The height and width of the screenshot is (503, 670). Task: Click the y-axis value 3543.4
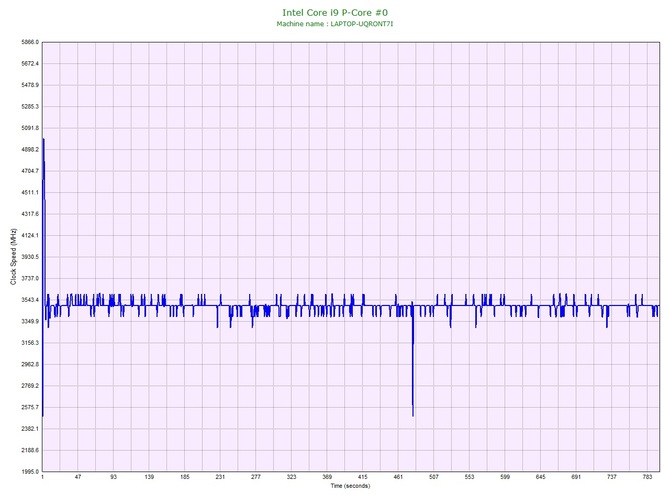click(30, 300)
